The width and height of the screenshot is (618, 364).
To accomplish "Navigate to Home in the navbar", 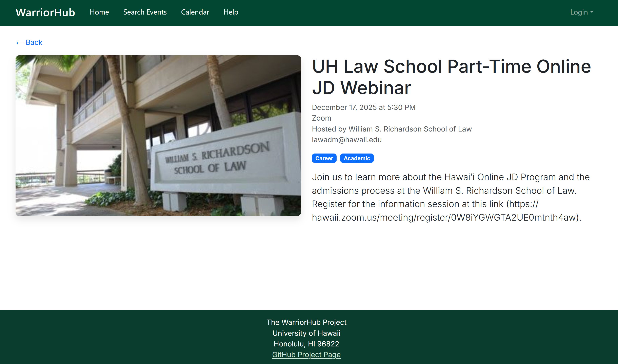I will click(x=99, y=12).
